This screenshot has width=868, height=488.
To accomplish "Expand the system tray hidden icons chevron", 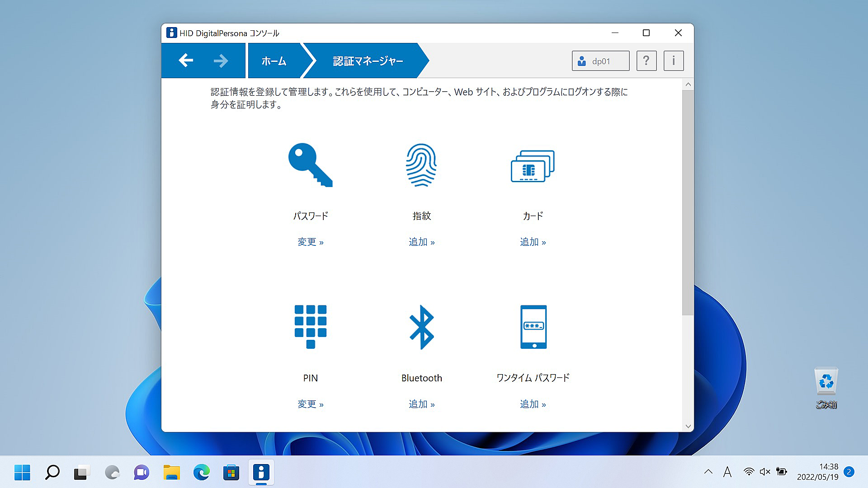I will click(708, 472).
